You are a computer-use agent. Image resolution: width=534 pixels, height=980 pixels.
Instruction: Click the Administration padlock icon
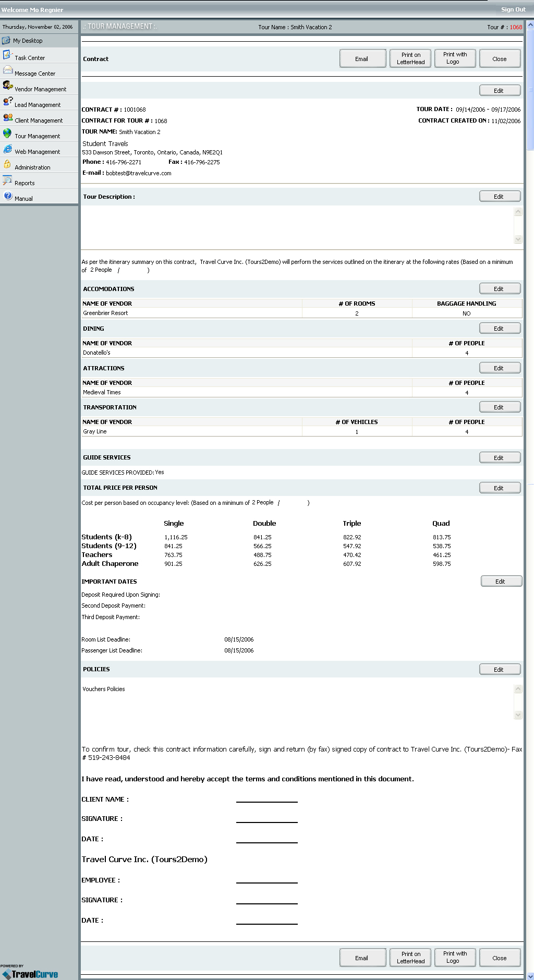(7, 164)
